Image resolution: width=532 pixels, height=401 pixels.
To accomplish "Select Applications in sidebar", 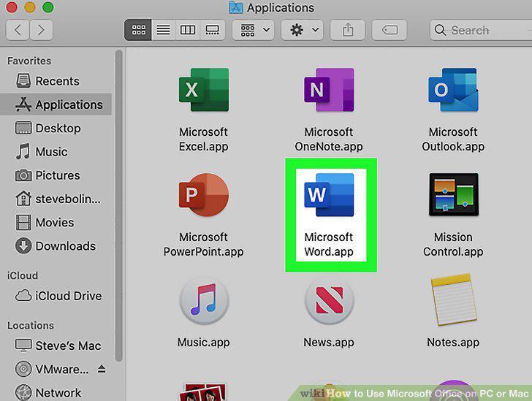I will coord(56,104).
